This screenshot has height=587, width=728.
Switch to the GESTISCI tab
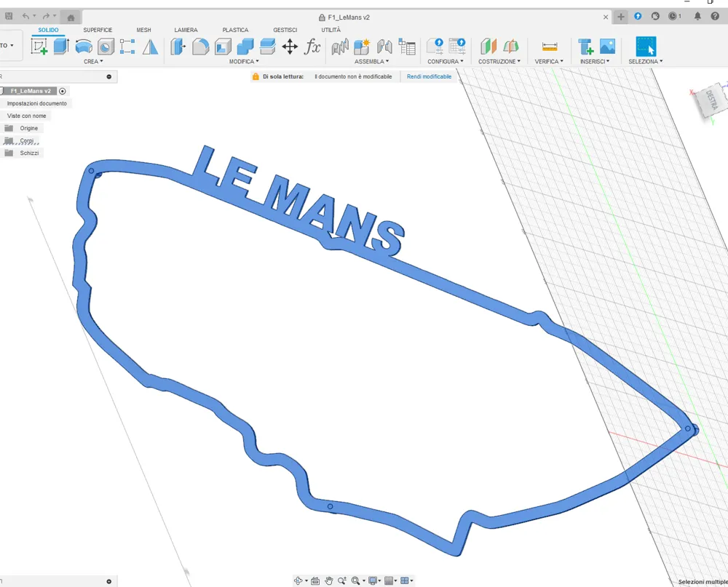285,30
